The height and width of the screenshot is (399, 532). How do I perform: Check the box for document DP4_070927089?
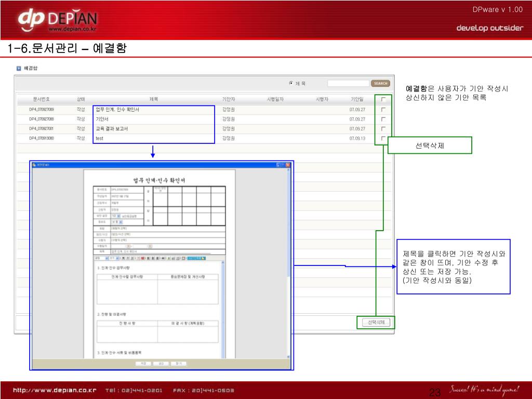[x=383, y=110]
